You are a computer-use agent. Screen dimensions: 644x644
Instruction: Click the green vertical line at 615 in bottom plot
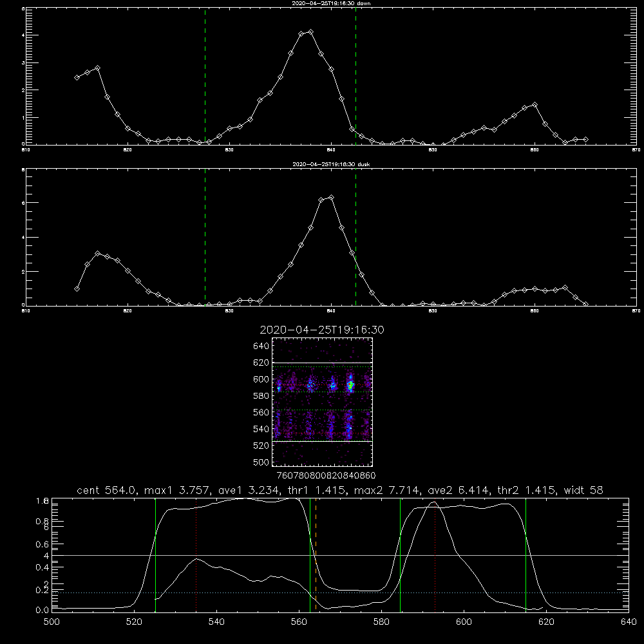pyautogui.click(x=526, y=554)
